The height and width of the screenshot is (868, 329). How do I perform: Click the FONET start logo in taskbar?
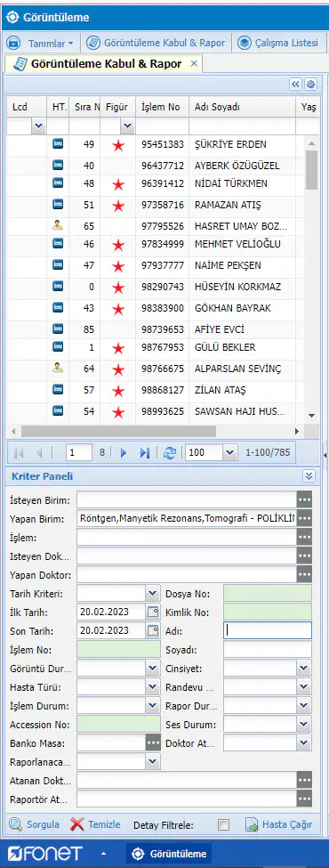coord(45,853)
